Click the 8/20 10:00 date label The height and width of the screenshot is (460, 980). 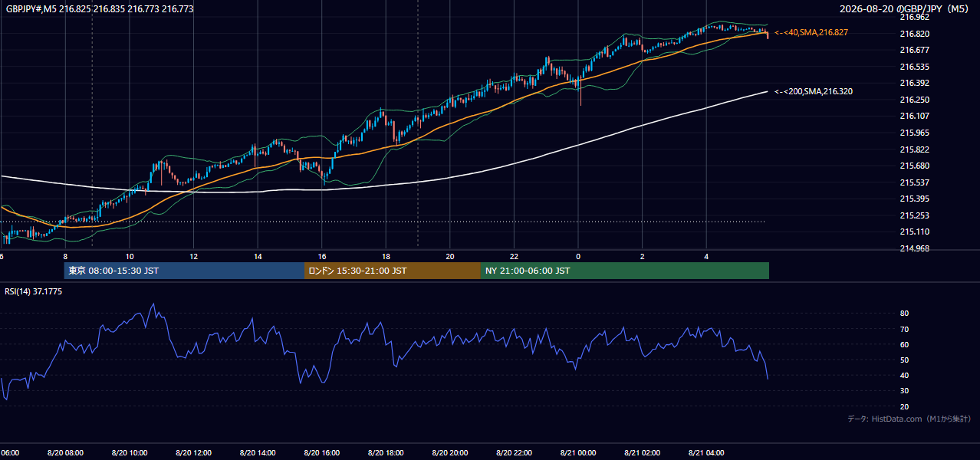click(x=130, y=452)
